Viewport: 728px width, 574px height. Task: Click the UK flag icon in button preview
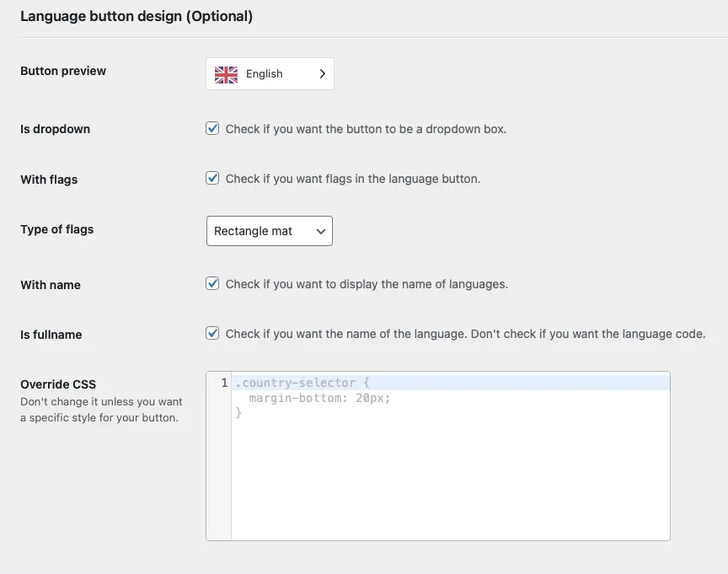(226, 74)
